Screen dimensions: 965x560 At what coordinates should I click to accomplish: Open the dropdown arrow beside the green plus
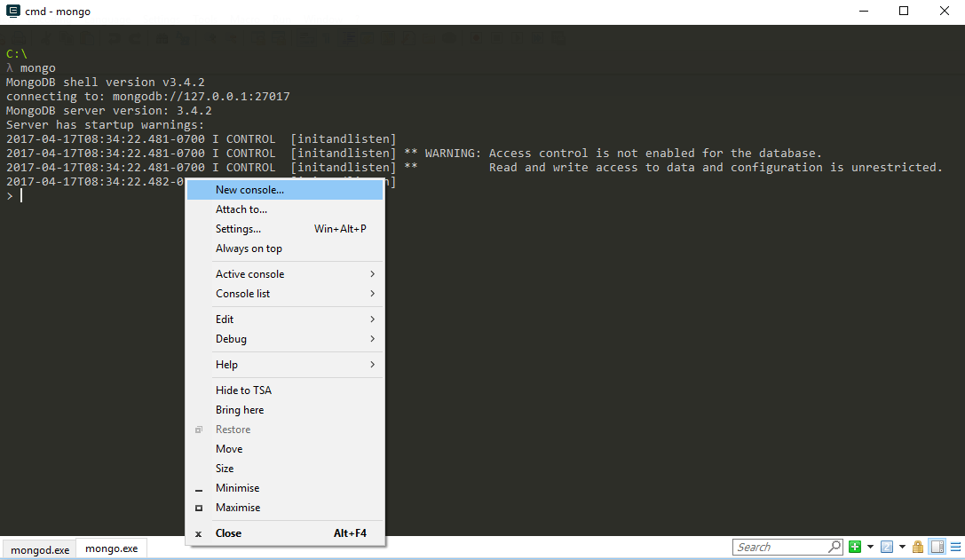tap(870, 547)
